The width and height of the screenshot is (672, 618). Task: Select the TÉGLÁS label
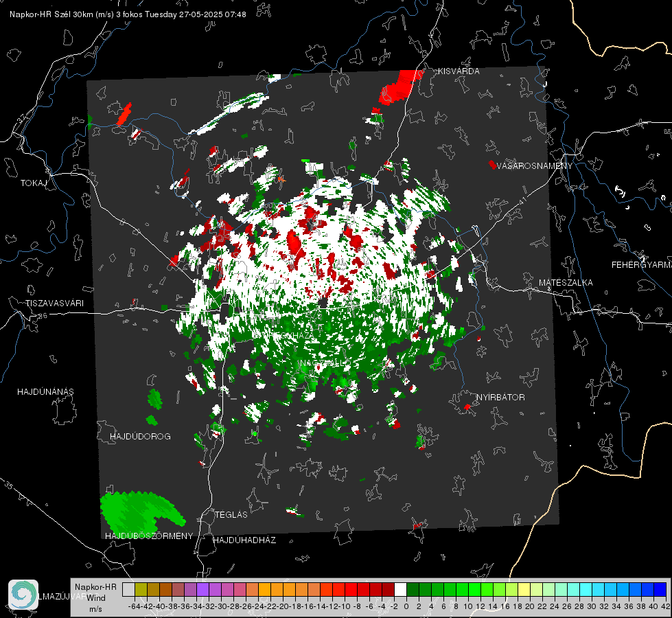[x=231, y=514]
